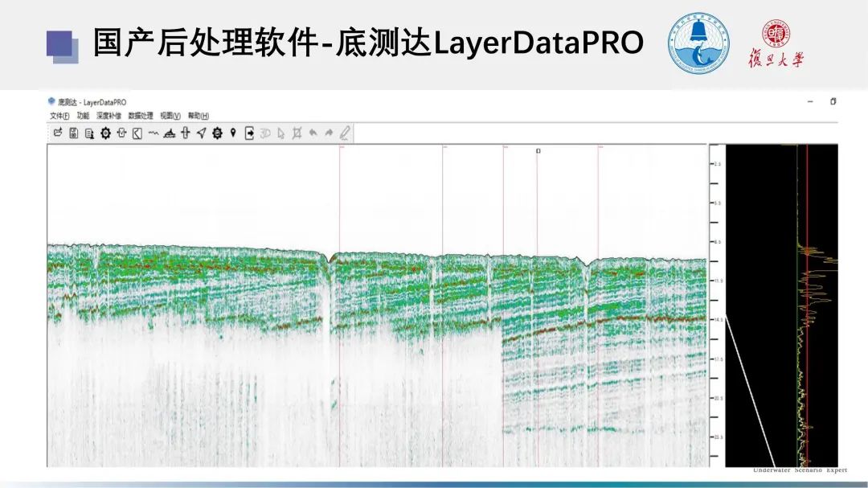Click the survey ship toolbar icon

169,133
